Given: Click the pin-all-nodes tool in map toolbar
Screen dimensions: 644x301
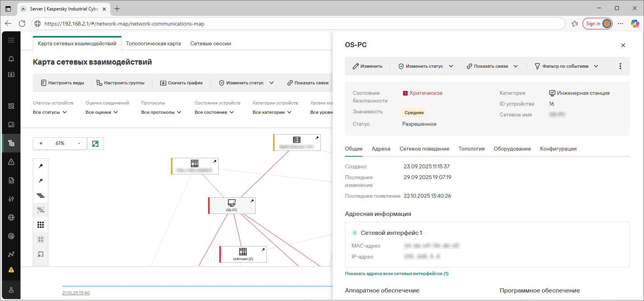Looking at the screenshot, I should (41, 166).
